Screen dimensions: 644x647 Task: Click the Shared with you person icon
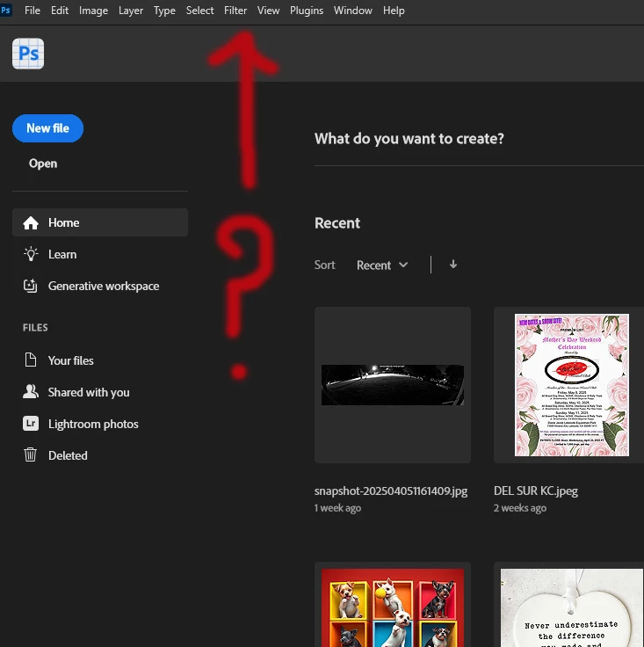pos(31,391)
